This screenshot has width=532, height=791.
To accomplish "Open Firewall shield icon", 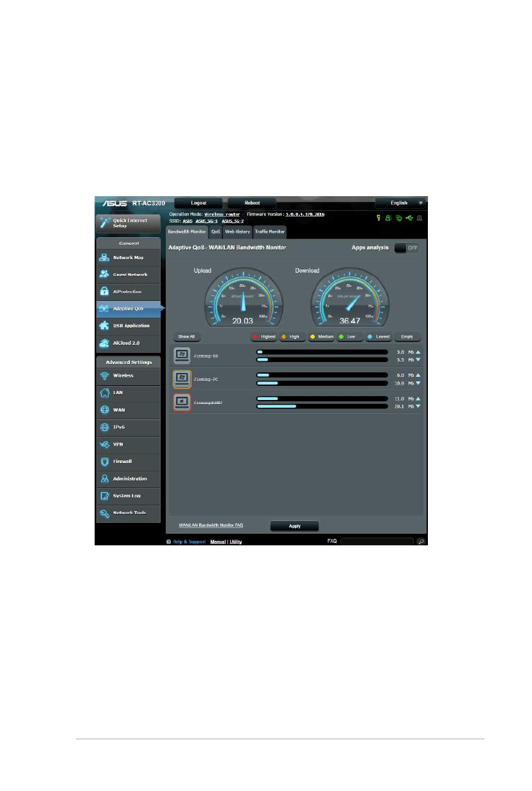I will [x=104, y=462].
